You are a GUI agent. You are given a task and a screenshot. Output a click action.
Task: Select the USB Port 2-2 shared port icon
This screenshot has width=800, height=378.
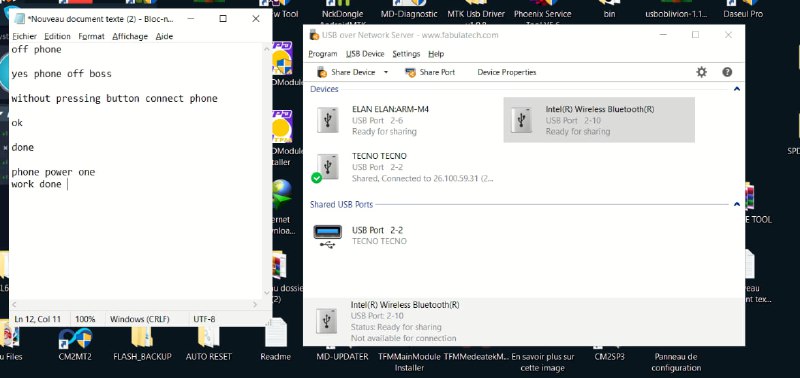point(327,236)
